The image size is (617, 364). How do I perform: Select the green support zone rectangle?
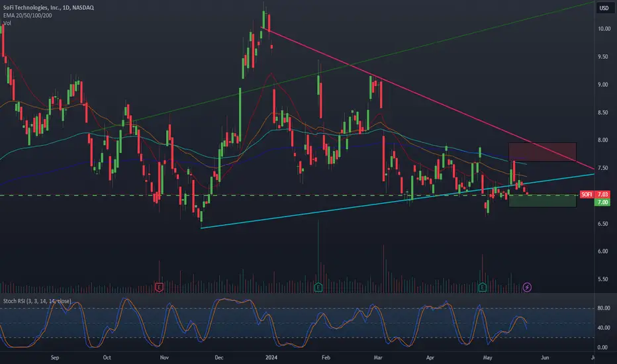point(542,201)
